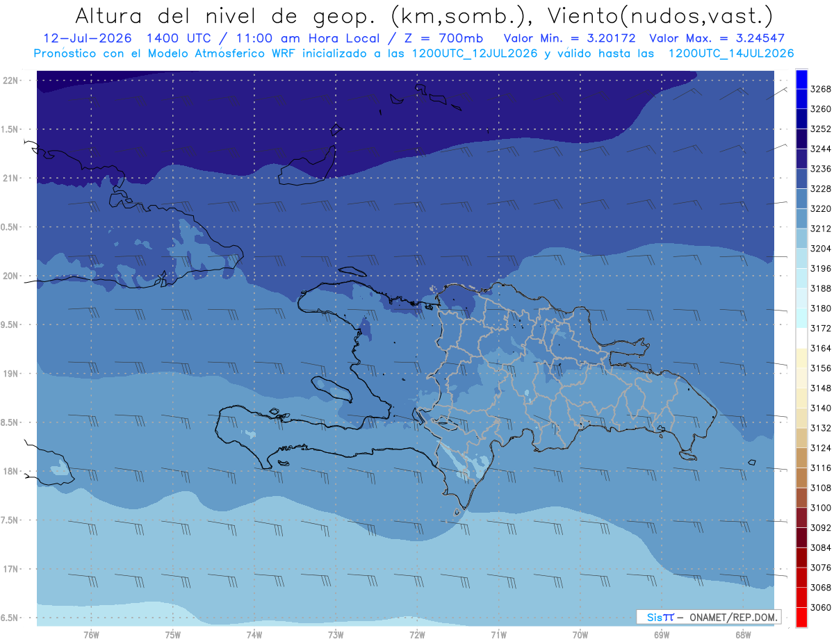
Task: Click the color bar segment between 3212 and 3204
Action: click(x=801, y=238)
